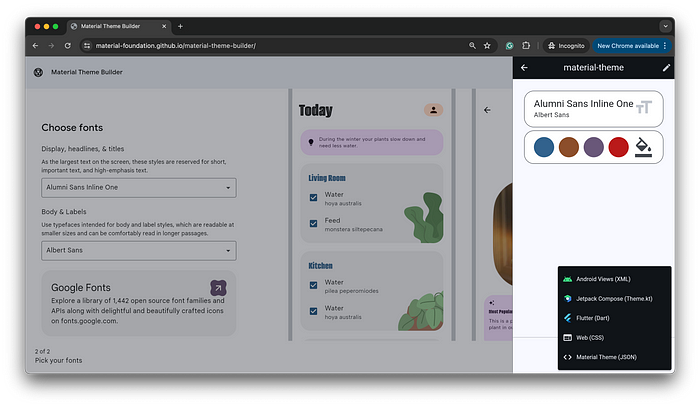700x407 pixels.
Task: Bookmark page with the star icon
Action: click(487, 46)
